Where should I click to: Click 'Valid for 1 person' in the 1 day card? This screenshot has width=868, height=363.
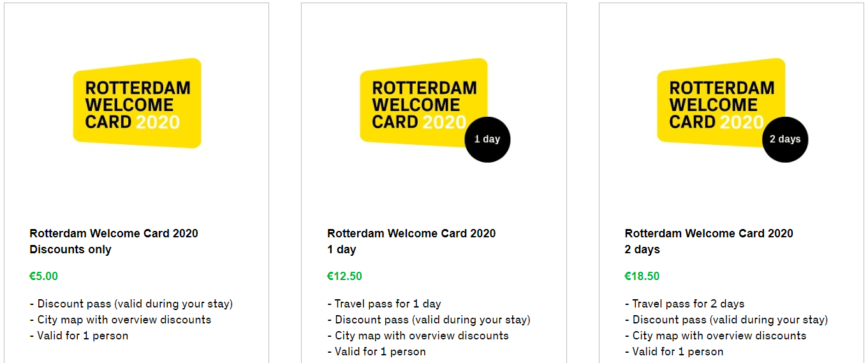[x=376, y=352]
